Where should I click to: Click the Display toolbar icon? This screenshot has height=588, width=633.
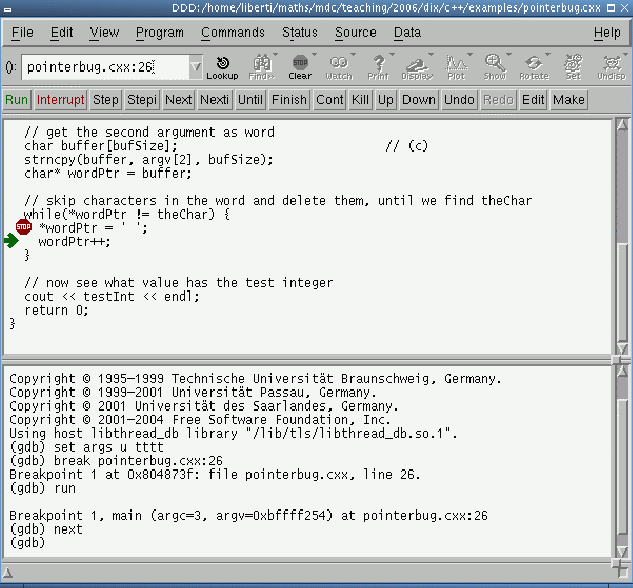coord(417,67)
